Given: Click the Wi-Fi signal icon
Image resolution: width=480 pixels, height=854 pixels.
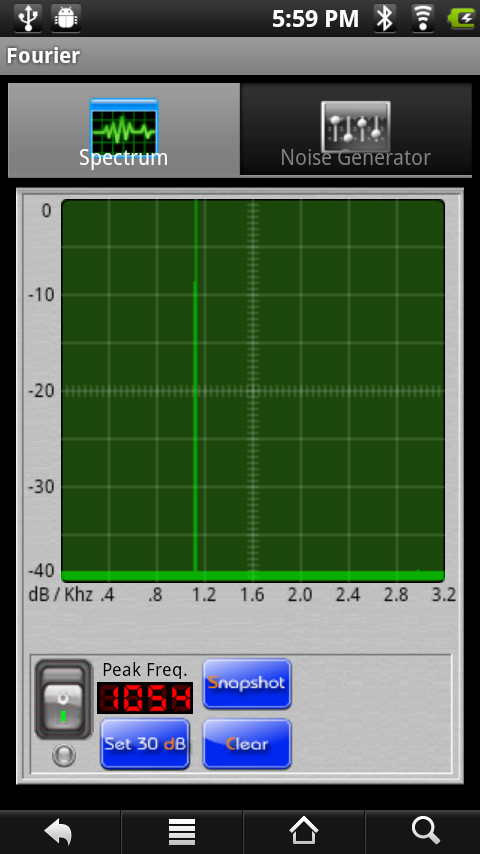Looking at the screenshot, I should pos(423,18).
